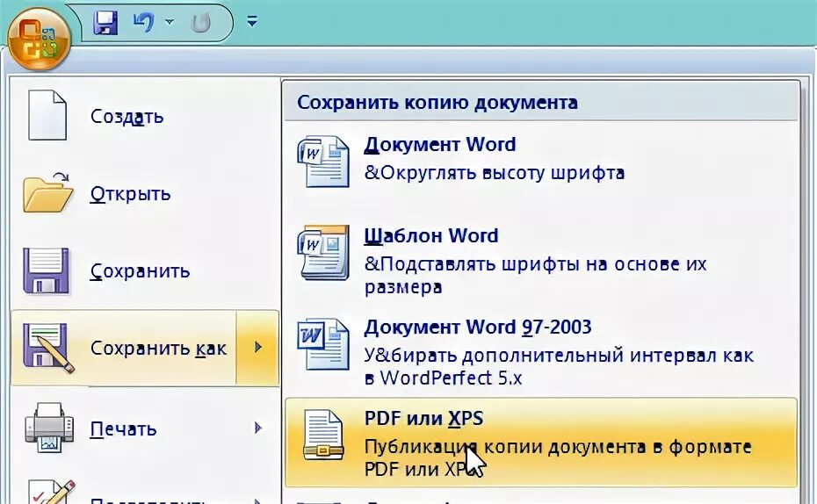Open the round Office button menu
817x504 pixels.
[39, 40]
